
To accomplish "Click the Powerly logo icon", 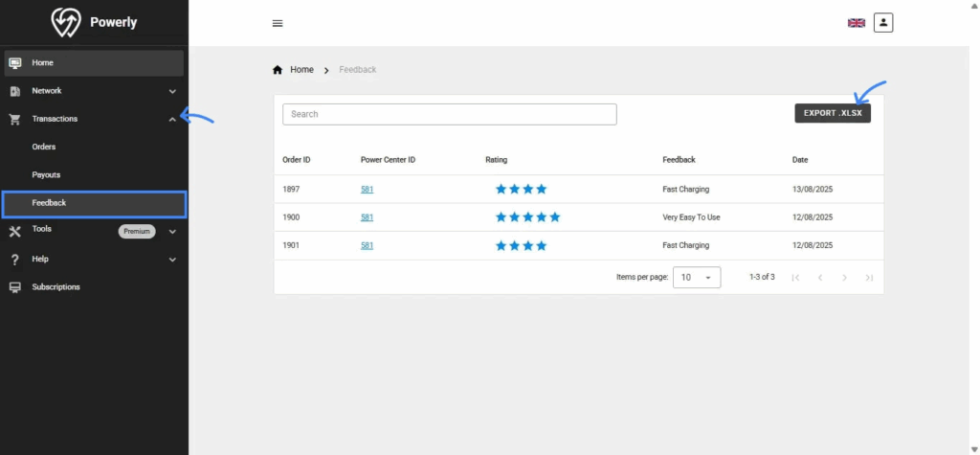I will [66, 22].
